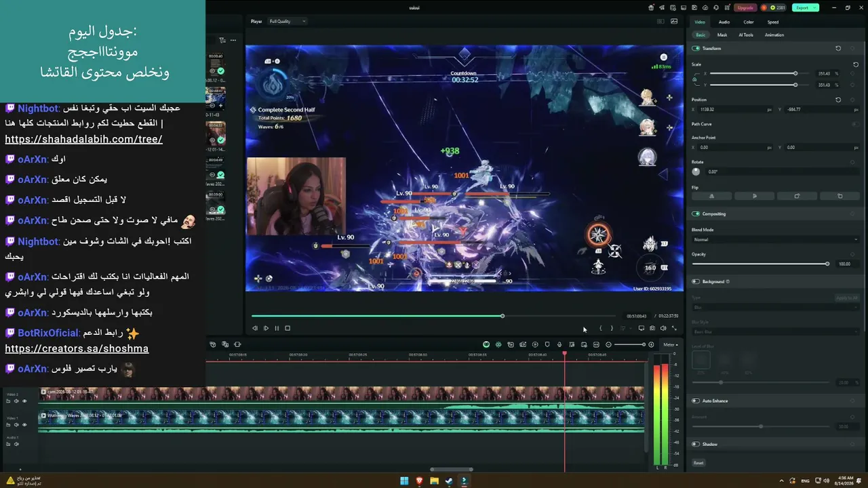Set the mark out point brace
Viewport: 868px width, 488px height.
pyautogui.click(x=612, y=328)
